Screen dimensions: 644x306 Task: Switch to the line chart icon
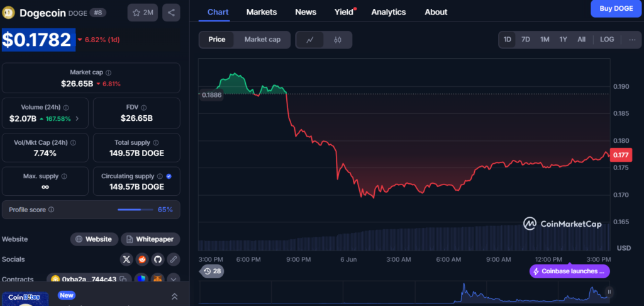[310, 40]
